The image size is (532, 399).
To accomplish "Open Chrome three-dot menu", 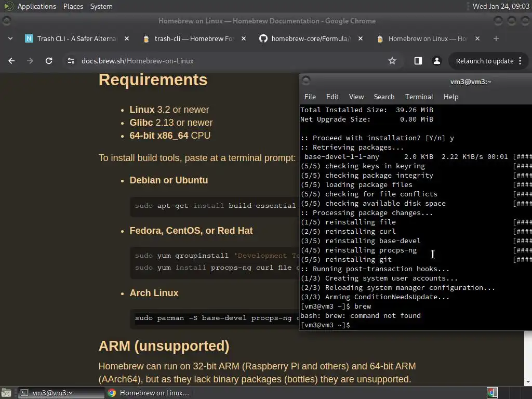I will click(520, 61).
